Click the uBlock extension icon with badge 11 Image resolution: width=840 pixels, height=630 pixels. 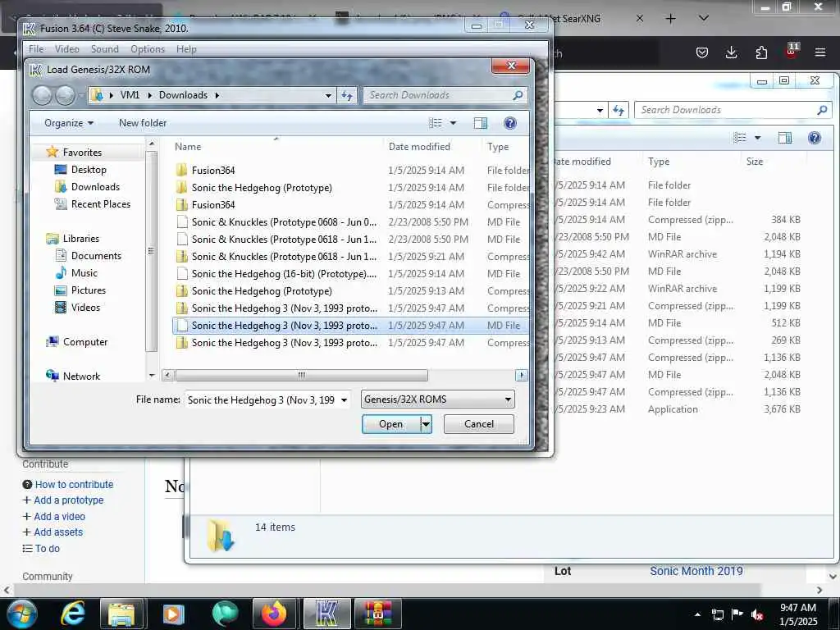(x=792, y=52)
